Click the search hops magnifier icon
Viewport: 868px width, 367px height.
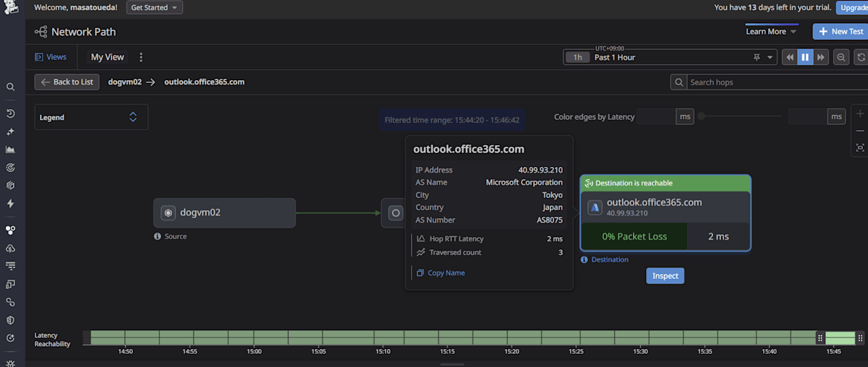pos(678,82)
